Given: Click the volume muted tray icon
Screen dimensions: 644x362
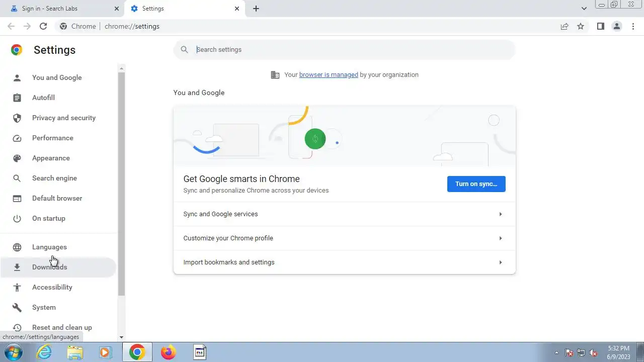Looking at the screenshot, I should coord(593,352).
